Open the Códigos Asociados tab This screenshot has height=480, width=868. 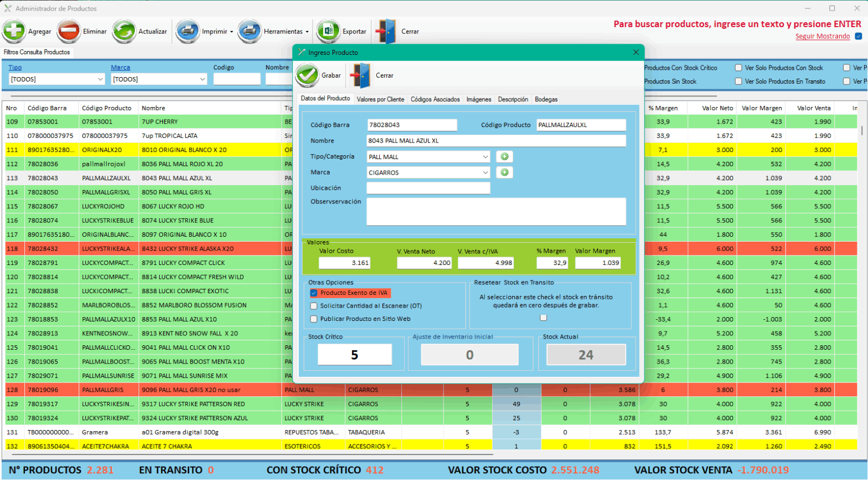point(435,99)
